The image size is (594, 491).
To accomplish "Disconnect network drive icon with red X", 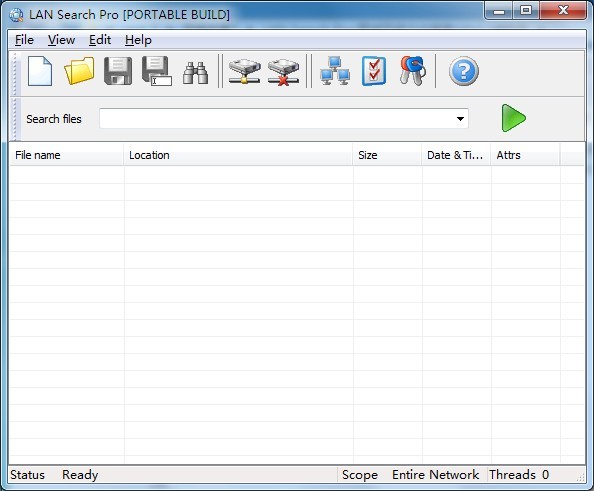I will (x=283, y=71).
